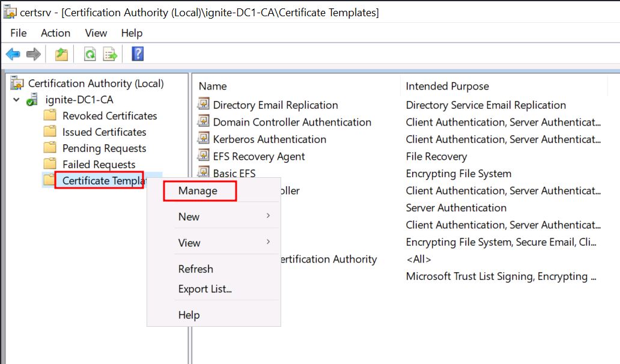Select the Domain Controller Authentication row
The image size is (620, 364).
tap(292, 122)
